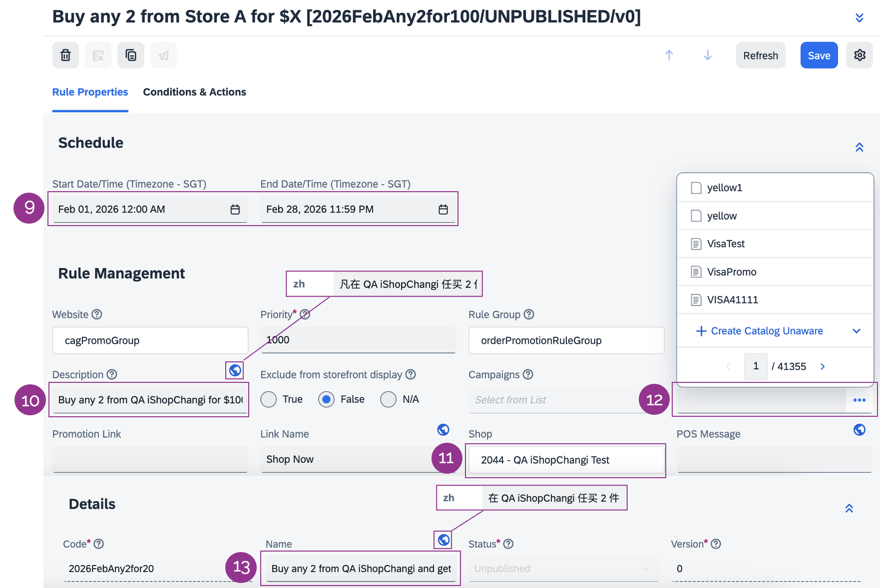The width and height of the screenshot is (880, 588).
Task: Select the Rule Properties tab
Action: 90,92
